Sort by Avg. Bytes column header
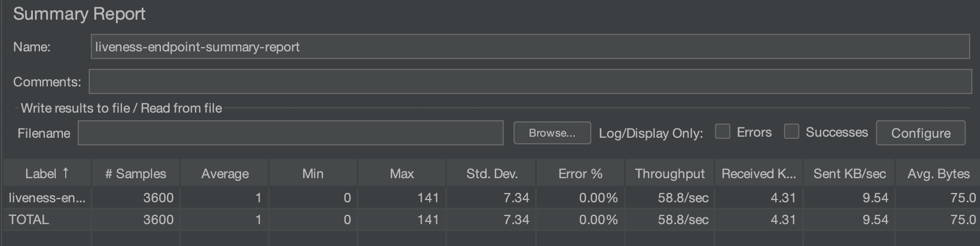This screenshot has height=246, width=980. tap(938, 174)
